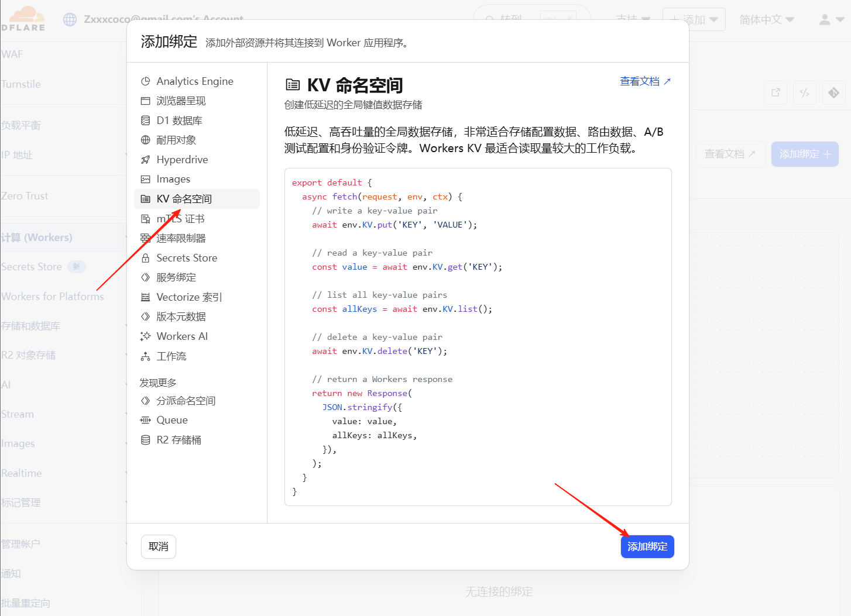
Task: Click the 耐用对象 globe icon
Action: (x=146, y=140)
